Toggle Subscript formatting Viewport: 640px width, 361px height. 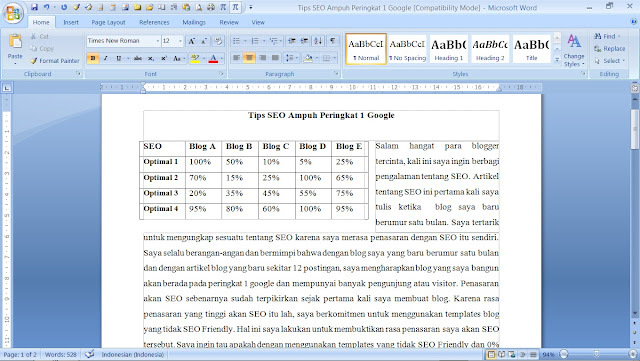click(151, 58)
